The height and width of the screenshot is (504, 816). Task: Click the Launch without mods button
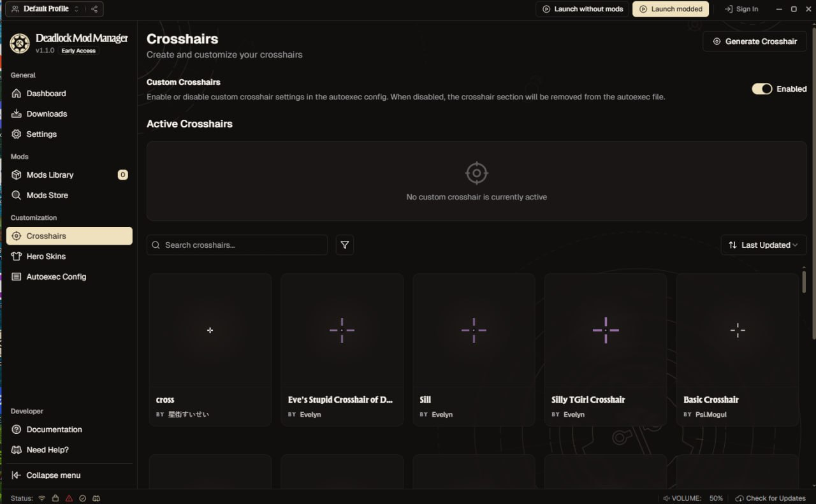583,9
